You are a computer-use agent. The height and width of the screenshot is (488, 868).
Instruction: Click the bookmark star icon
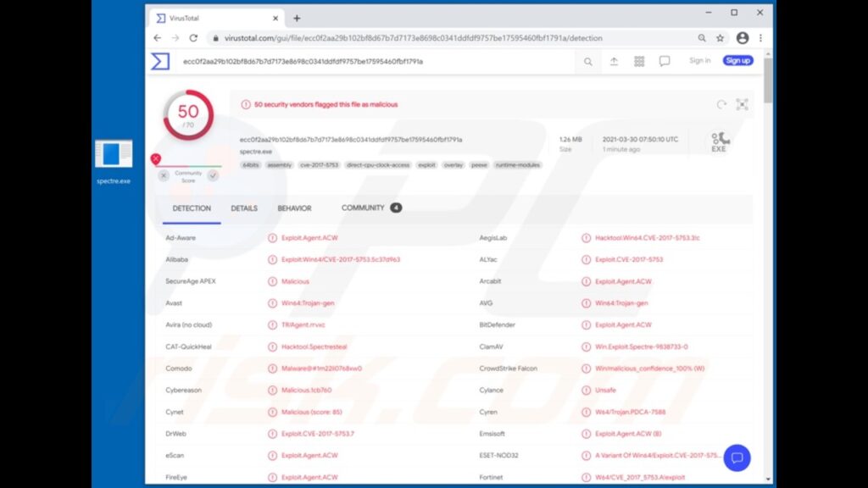pyautogui.click(x=721, y=38)
